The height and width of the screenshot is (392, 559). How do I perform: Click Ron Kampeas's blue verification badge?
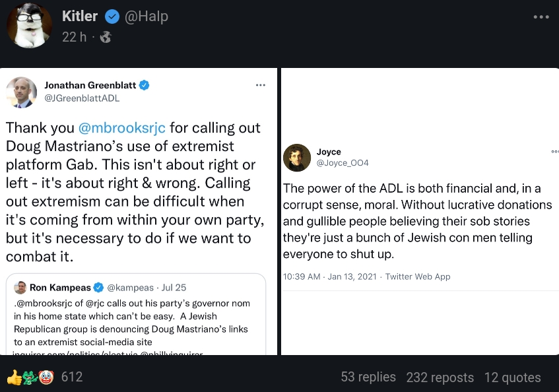98,288
